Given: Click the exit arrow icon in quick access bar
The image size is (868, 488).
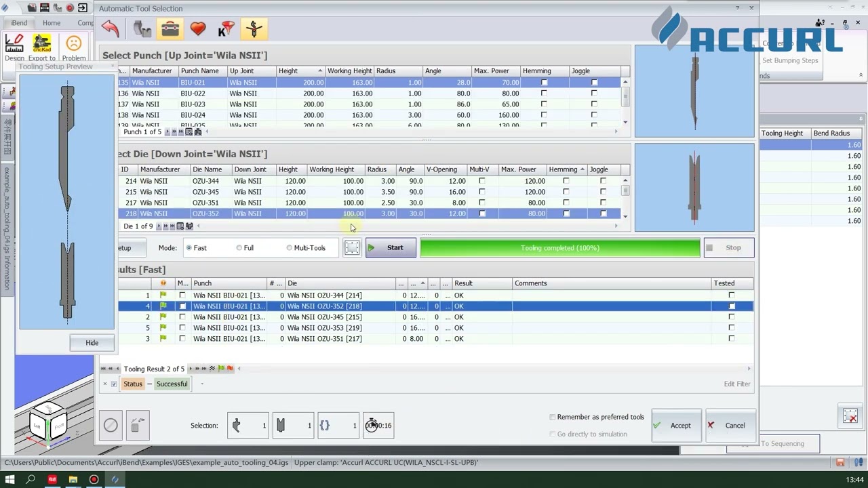Looking at the screenshot, I should pyautogui.click(x=83, y=8).
